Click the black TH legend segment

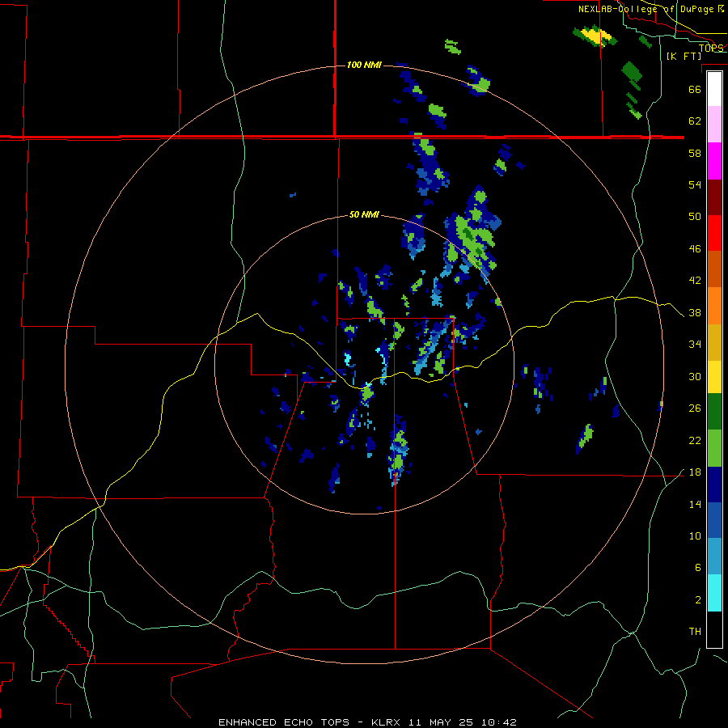714,629
